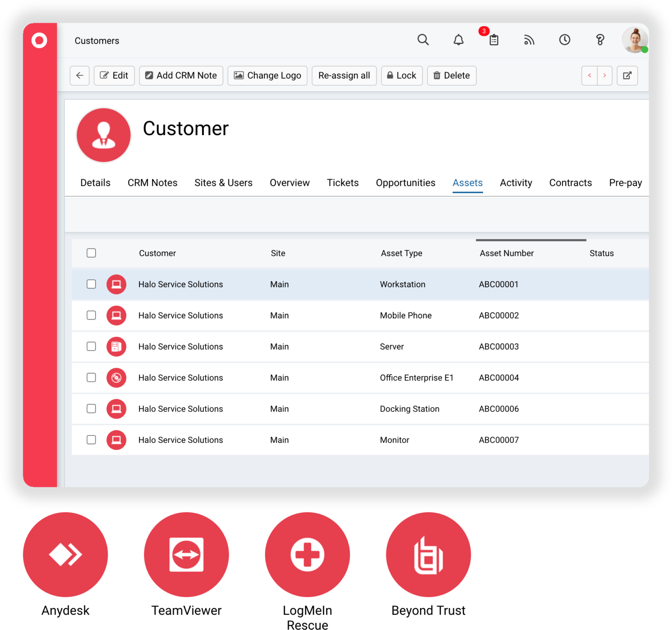Click 'Halo Service Solutions' in the Monitor row
This screenshot has height=630, width=672.
coord(181,440)
